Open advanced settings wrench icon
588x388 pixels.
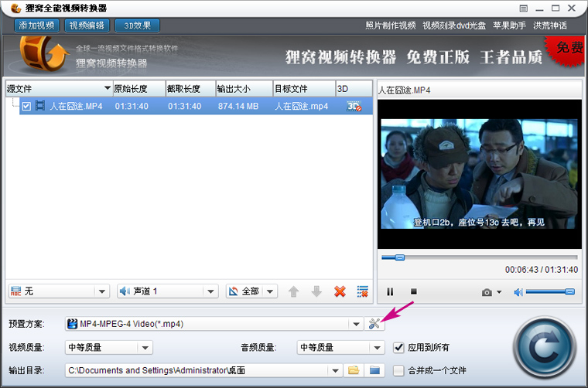(374, 324)
